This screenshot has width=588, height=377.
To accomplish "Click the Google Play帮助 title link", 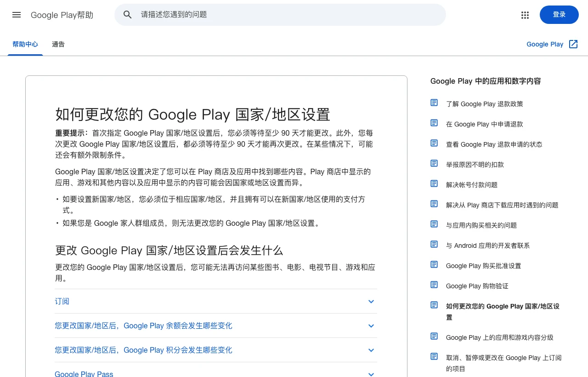I will point(62,15).
